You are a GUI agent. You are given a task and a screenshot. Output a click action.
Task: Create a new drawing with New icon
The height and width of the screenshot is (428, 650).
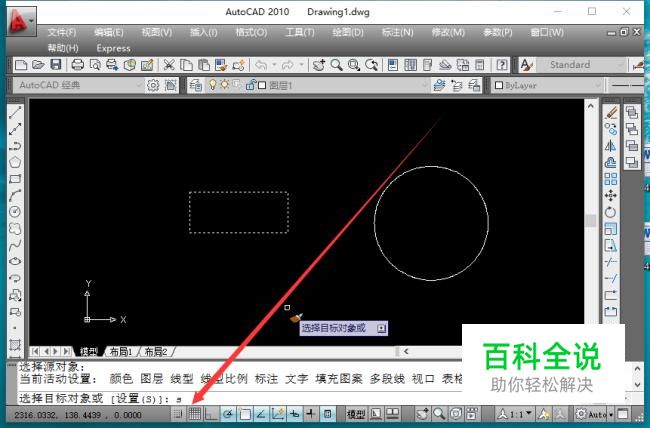coord(21,65)
